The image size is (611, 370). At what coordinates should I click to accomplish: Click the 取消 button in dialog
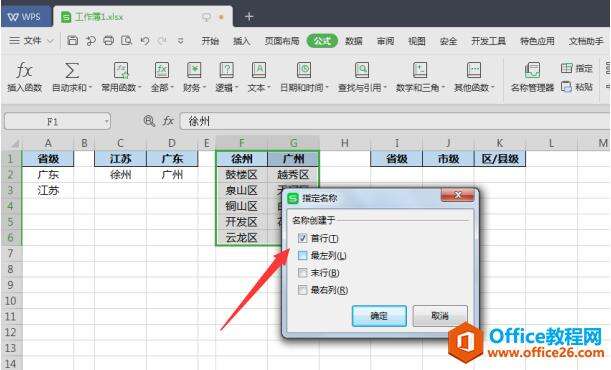click(440, 316)
